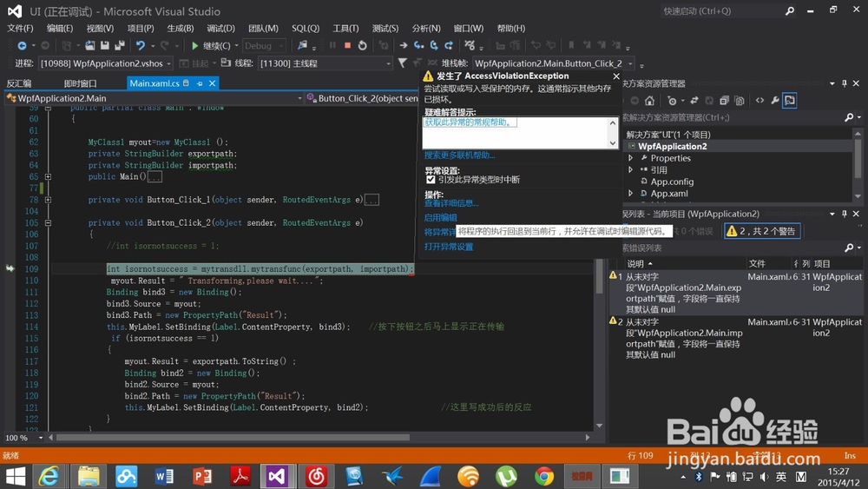Click '查看详细信息' view details link
868x489 pixels.
451,203
